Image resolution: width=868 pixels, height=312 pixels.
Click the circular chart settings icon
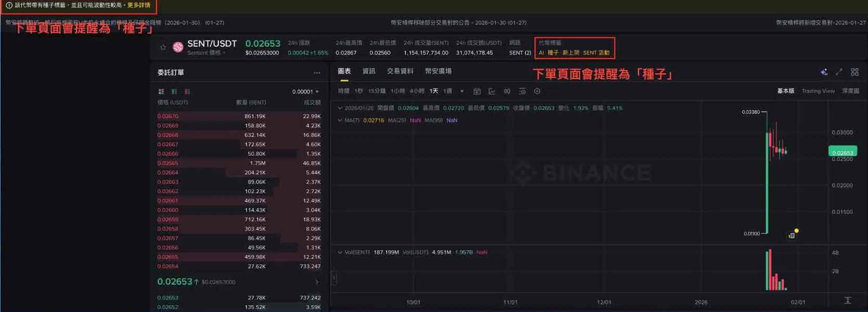537,91
